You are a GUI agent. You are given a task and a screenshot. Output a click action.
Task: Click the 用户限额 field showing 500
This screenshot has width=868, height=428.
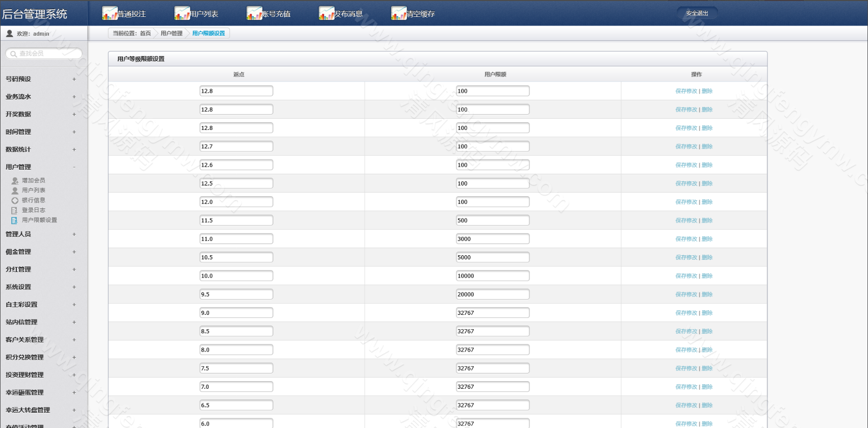(493, 220)
